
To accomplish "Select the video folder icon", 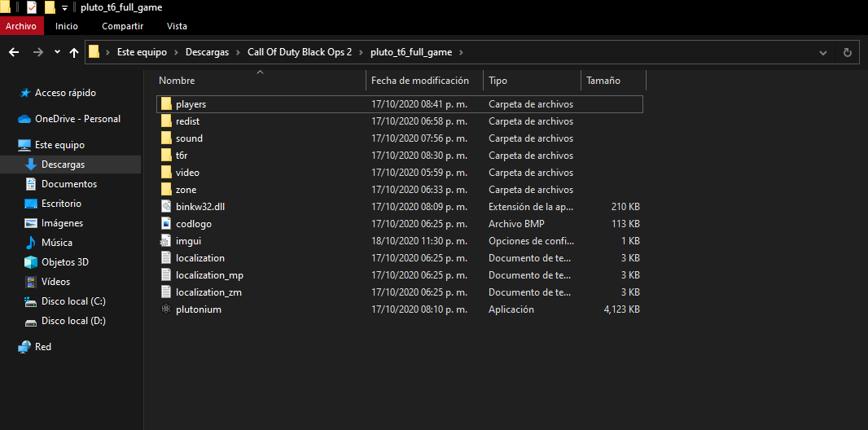I will 166,173.
